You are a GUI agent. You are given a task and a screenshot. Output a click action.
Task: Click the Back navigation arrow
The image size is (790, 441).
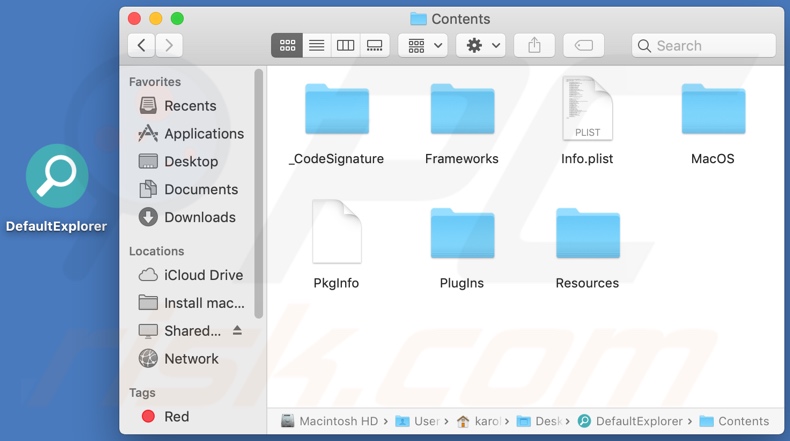tap(142, 45)
